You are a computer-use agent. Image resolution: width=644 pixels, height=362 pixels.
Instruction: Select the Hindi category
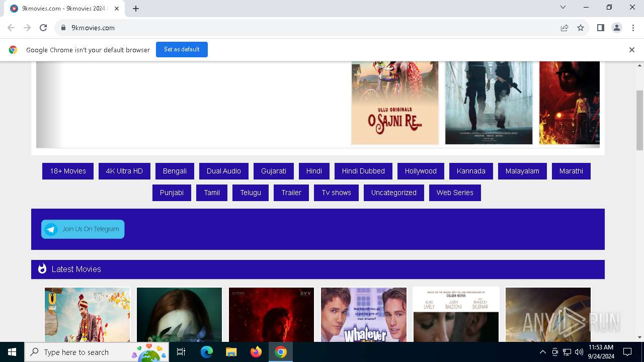(314, 171)
